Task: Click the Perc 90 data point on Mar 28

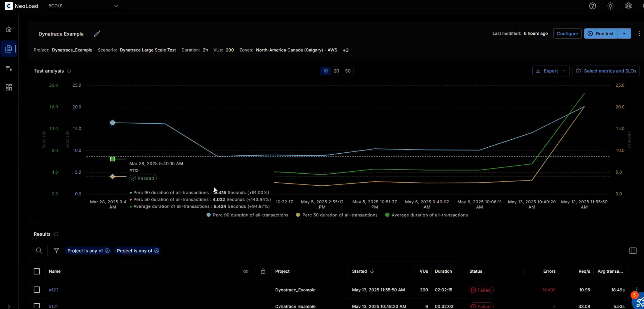Action: (113, 123)
